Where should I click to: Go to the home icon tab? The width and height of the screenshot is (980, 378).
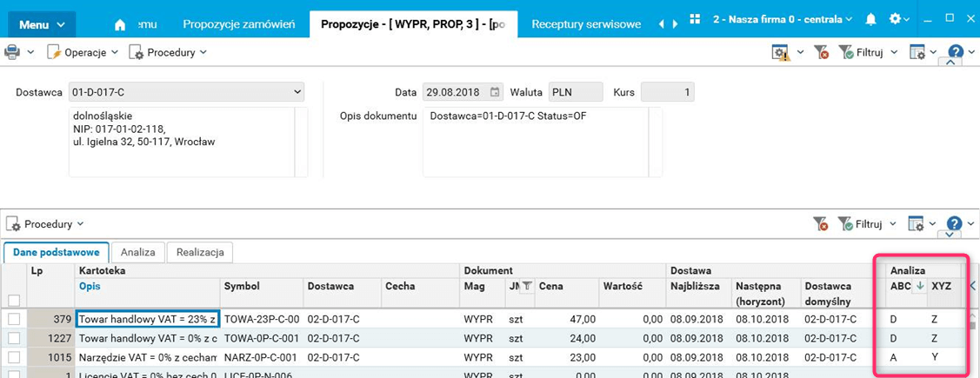pyautogui.click(x=121, y=25)
